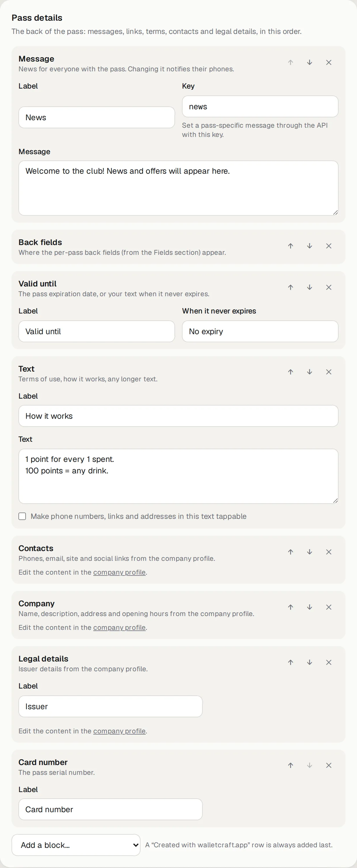Remove the Valid until block

329,287
